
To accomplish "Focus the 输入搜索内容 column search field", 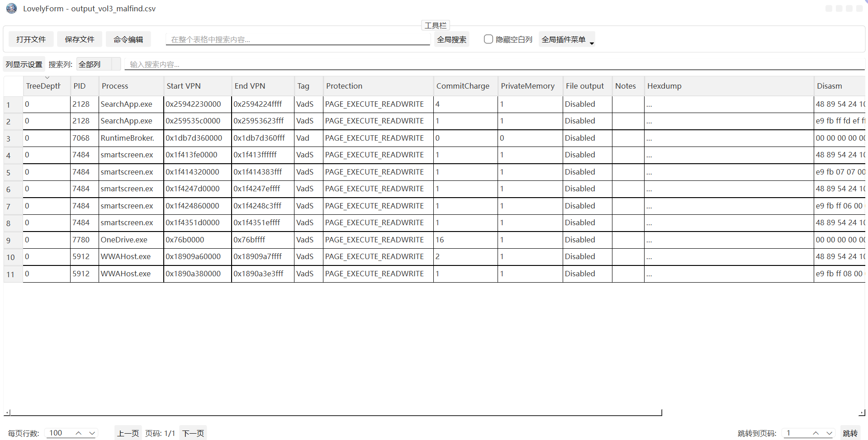I will point(495,64).
